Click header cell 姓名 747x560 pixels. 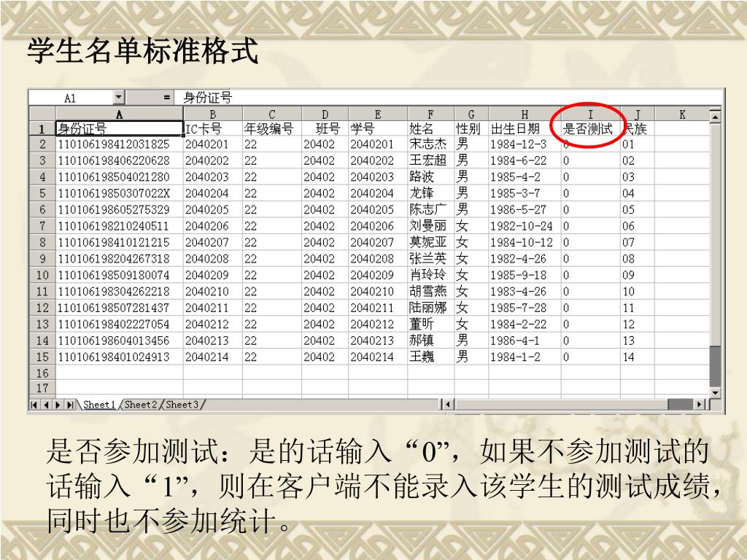tap(430, 128)
